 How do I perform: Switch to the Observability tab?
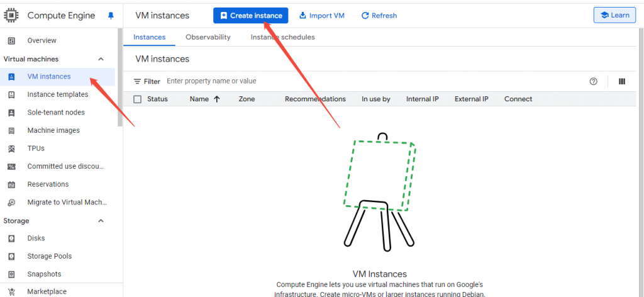pos(208,37)
